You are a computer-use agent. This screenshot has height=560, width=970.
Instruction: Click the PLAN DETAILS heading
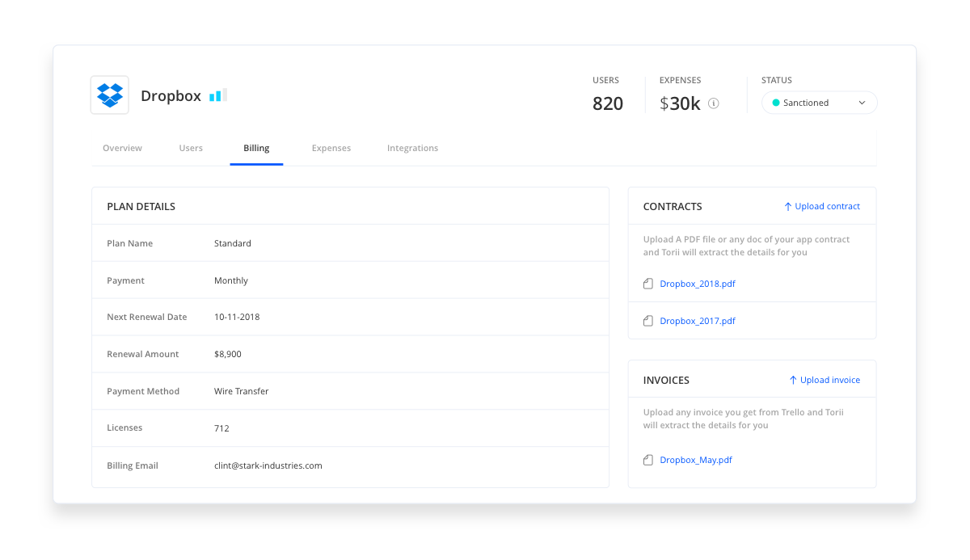click(x=141, y=207)
